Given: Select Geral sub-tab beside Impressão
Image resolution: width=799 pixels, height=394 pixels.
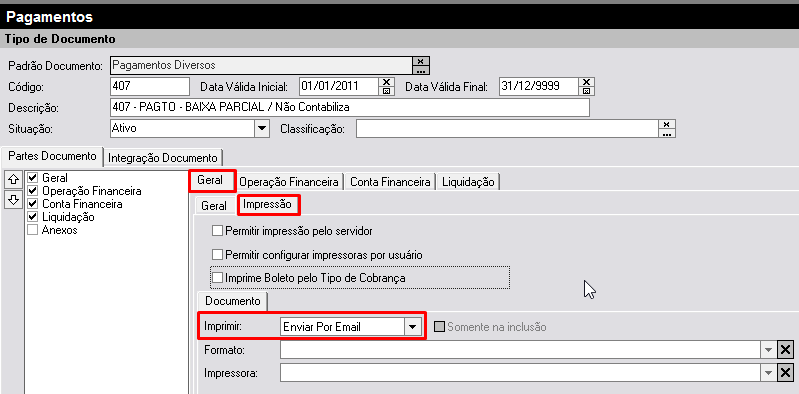Looking at the screenshot, I should pos(214,206).
